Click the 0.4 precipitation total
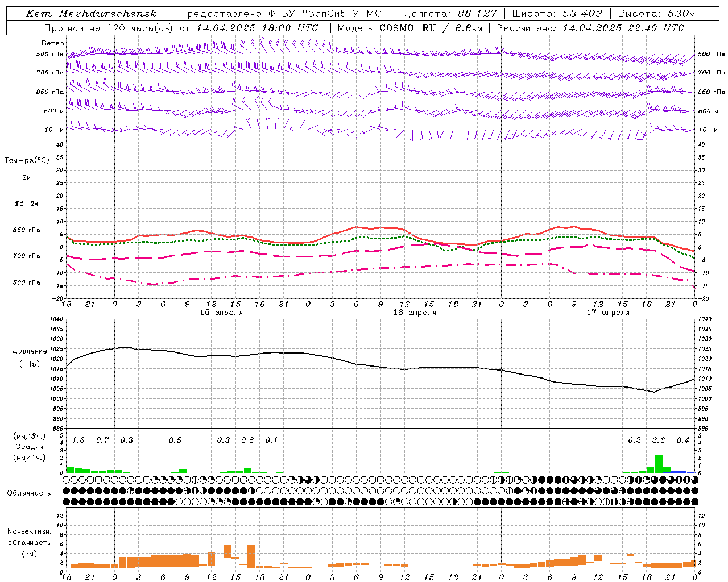 682,440
